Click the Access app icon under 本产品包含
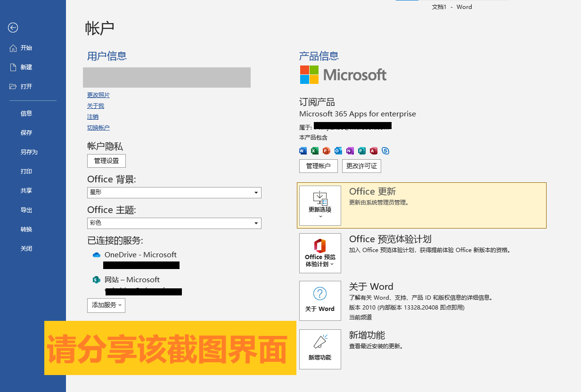 click(374, 151)
